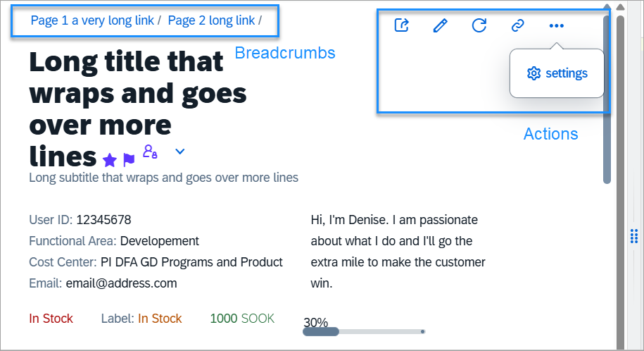Viewport: 644px width, 351px height.
Task: Click the chain link icon
Action: [x=517, y=25]
